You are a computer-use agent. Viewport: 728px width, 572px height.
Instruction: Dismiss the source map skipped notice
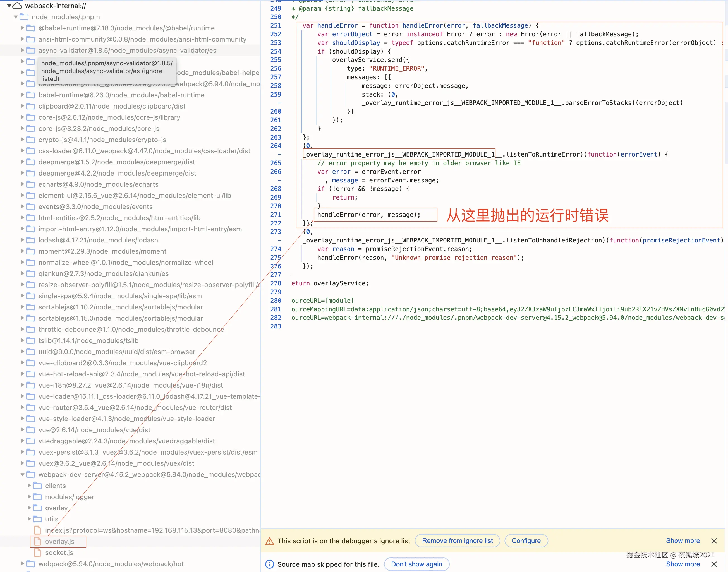(x=714, y=564)
